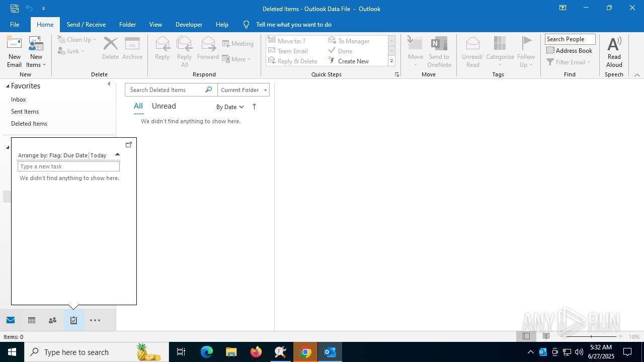Open the Categorize menu
644x362 pixels.
point(500,52)
